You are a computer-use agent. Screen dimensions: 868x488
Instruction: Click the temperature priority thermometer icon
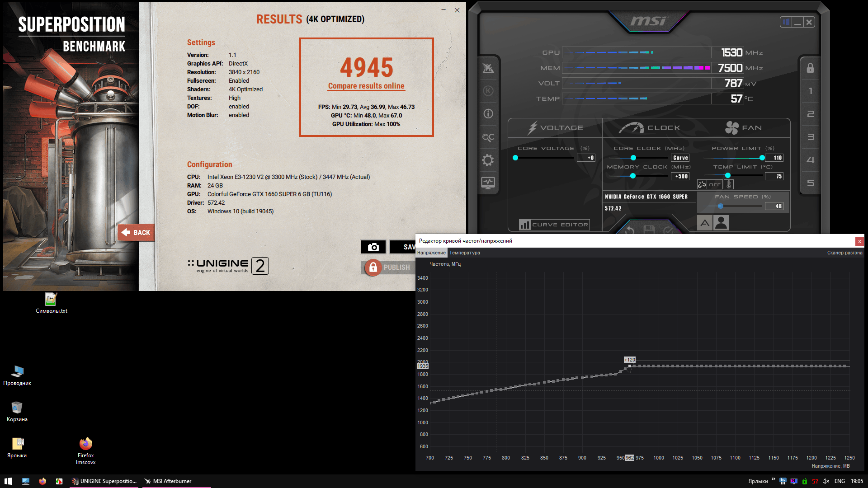tap(729, 184)
